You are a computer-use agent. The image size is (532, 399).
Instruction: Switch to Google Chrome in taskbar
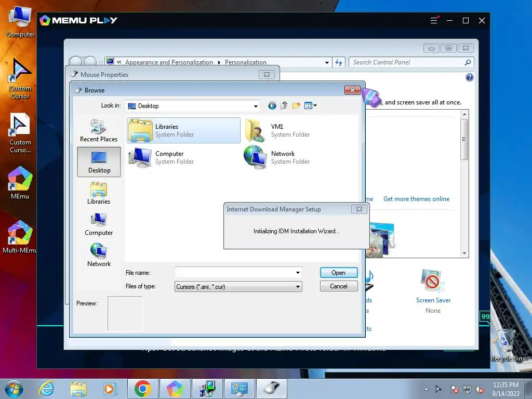click(142, 389)
